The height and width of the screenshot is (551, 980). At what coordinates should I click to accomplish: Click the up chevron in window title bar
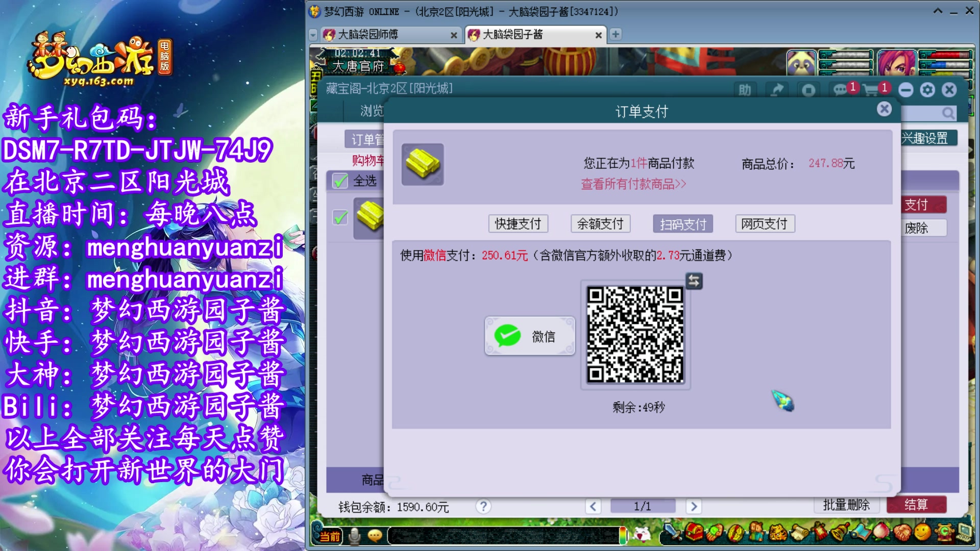click(x=938, y=11)
